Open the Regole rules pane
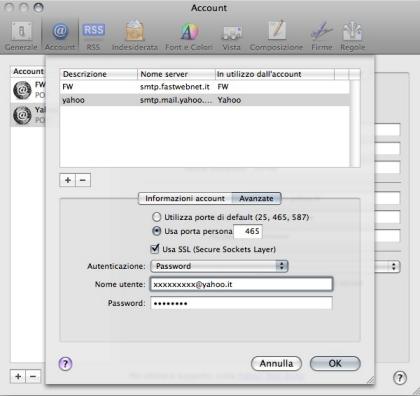 [x=353, y=36]
